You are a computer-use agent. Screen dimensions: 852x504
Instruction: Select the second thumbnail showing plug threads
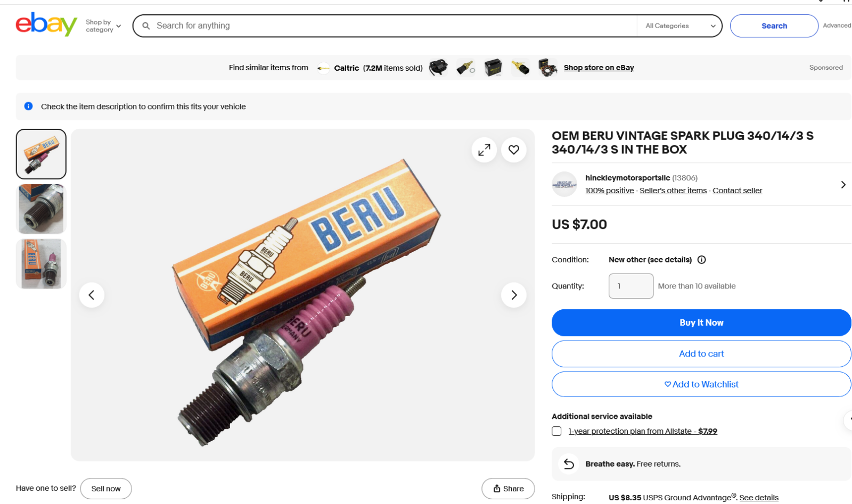pyautogui.click(x=41, y=209)
